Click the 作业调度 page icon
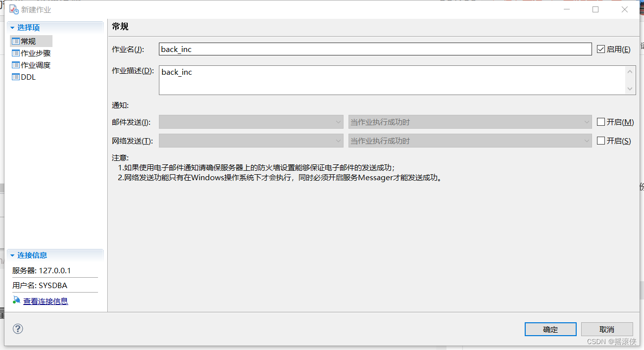The height and width of the screenshot is (350, 644). tap(16, 65)
